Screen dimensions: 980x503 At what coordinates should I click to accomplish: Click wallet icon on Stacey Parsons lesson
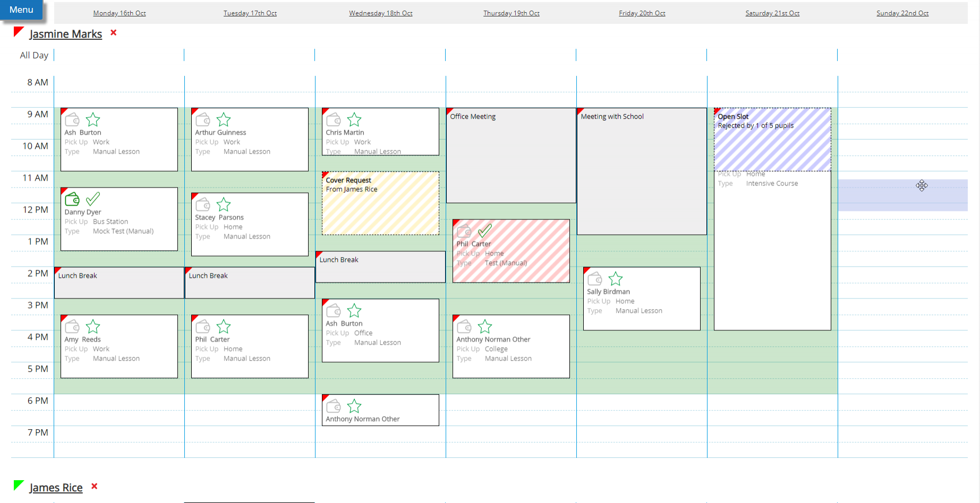pyautogui.click(x=203, y=204)
